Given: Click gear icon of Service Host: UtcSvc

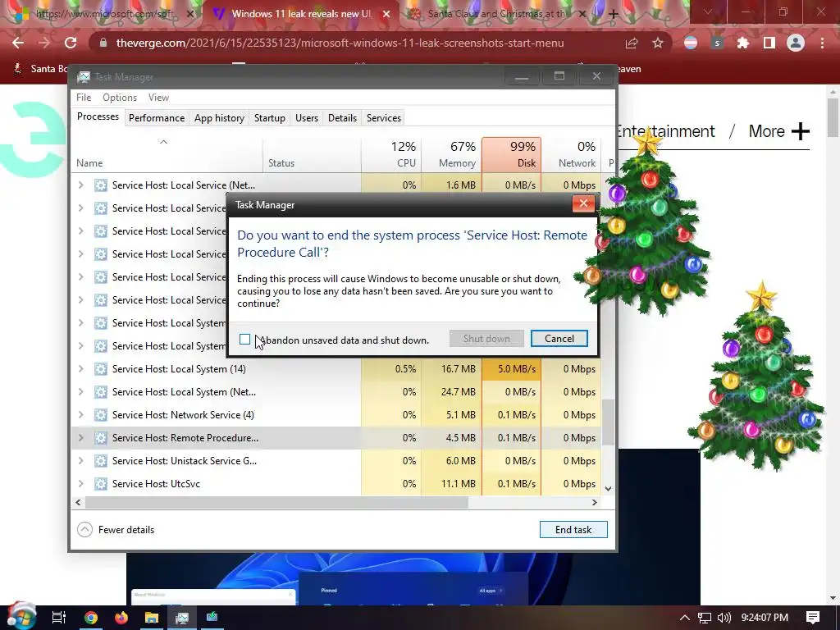Looking at the screenshot, I should pos(101,484).
